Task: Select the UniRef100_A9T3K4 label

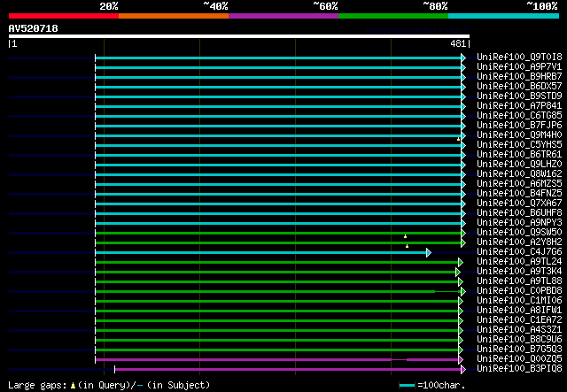Action: coord(519,272)
